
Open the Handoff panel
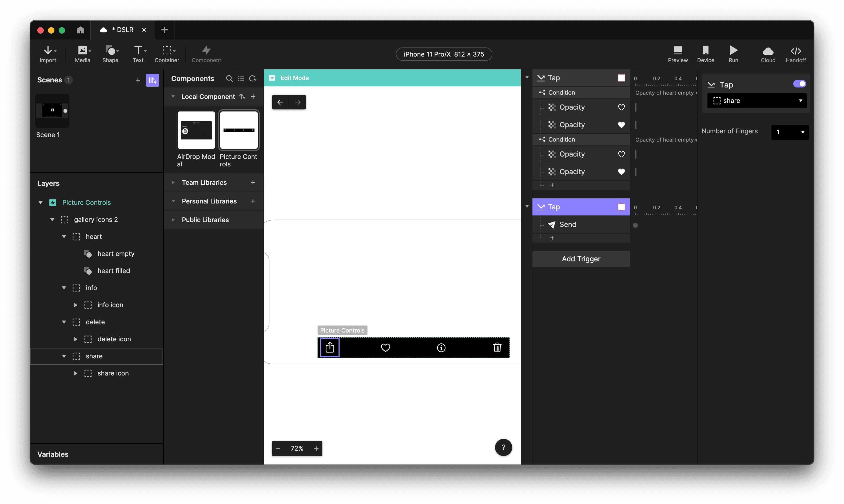point(796,54)
